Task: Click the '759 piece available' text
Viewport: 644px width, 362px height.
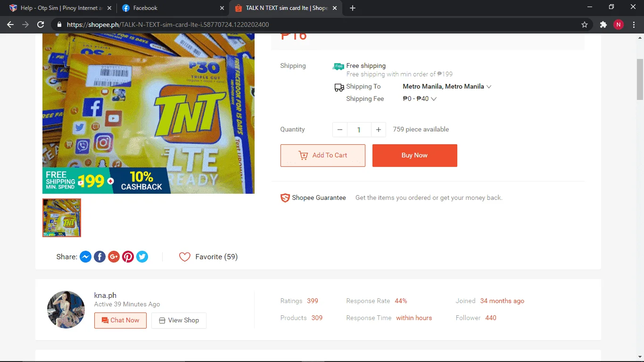Action: click(x=421, y=130)
